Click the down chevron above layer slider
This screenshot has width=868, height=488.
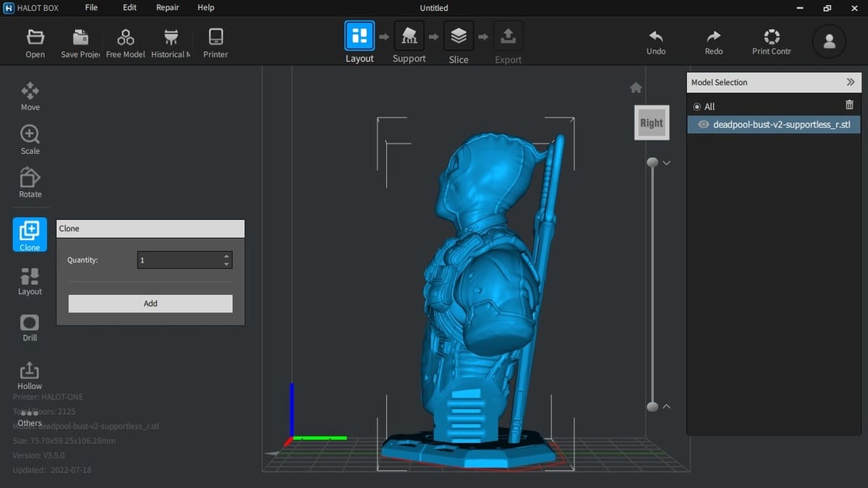[x=667, y=163]
